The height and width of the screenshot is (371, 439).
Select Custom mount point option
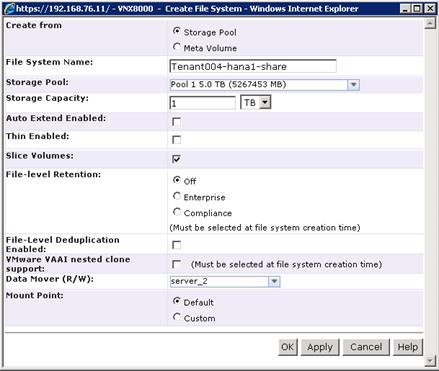click(x=177, y=317)
